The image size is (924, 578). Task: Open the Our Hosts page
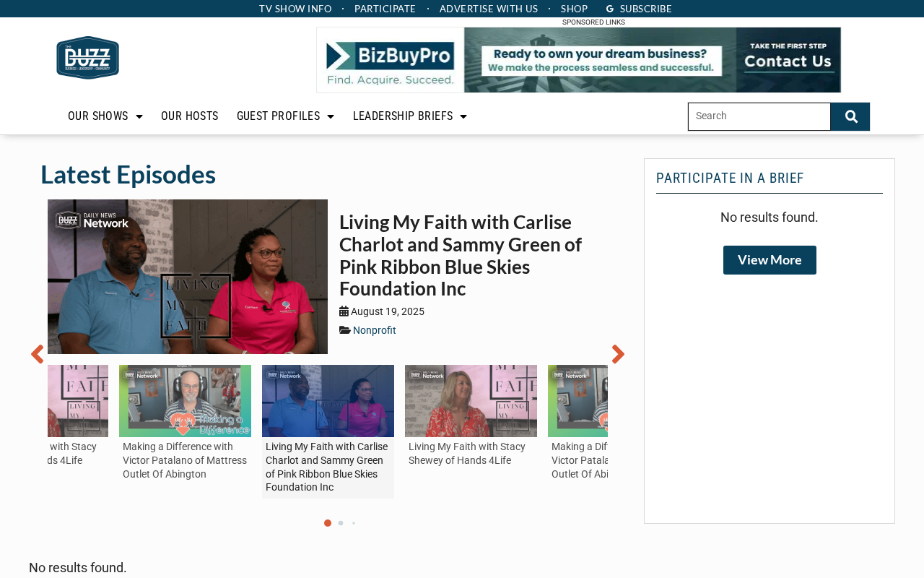point(190,116)
